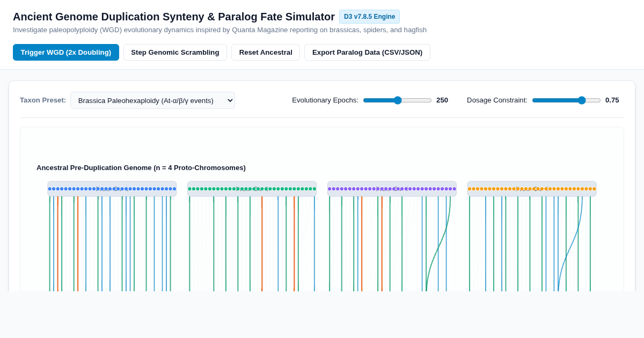Adjust the Dosage Constraint slider
644x338 pixels.
click(x=566, y=100)
